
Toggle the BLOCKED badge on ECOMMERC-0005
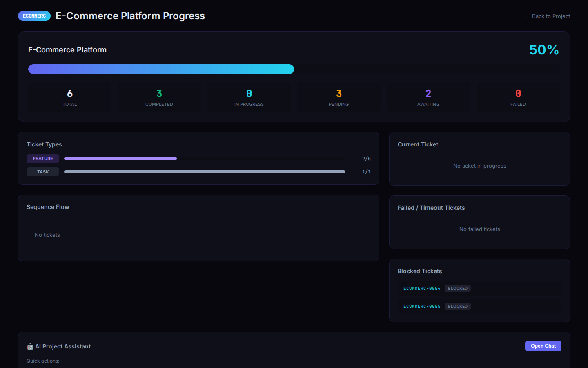(x=457, y=306)
